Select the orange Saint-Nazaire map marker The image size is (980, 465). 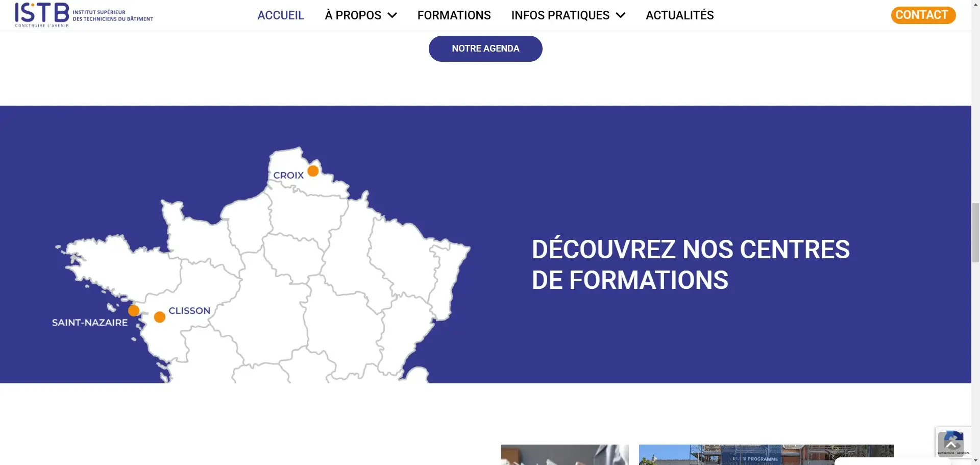(x=134, y=310)
